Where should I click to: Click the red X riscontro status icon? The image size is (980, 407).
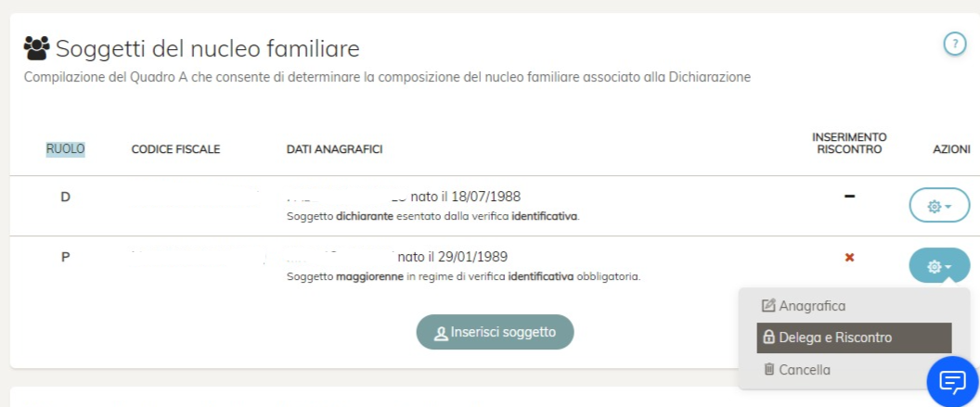coord(849,257)
